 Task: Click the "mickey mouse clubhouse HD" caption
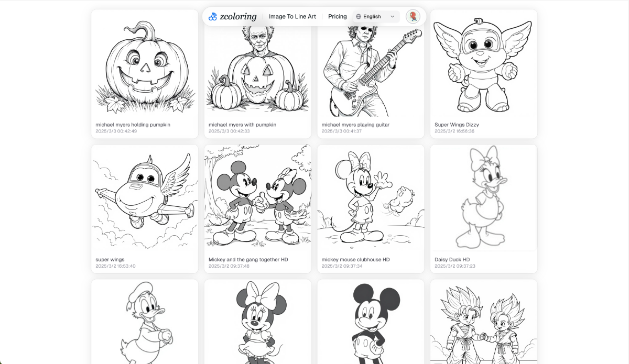pyautogui.click(x=356, y=259)
